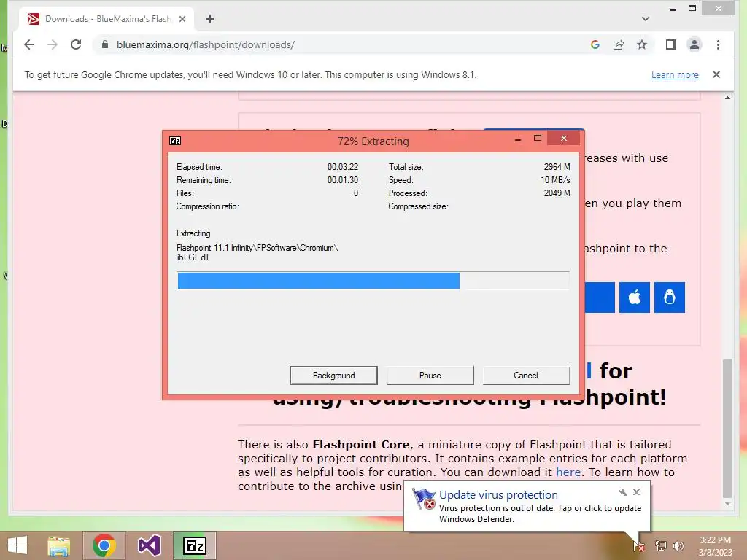Maximize the 72% Extracting dialog
Screen dimensions: 747x560
(x=538, y=139)
